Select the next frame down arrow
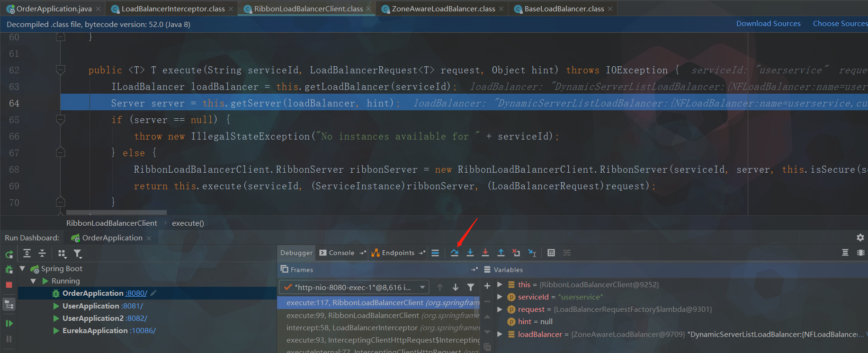Screen dimensions: 868x353 click(x=456, y=287)
